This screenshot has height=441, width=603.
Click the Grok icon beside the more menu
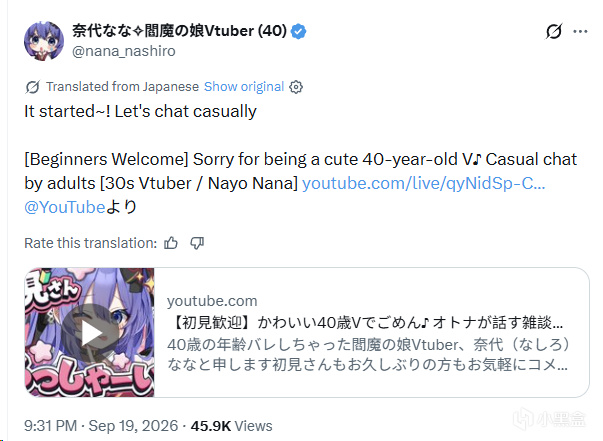click(554, 31)
